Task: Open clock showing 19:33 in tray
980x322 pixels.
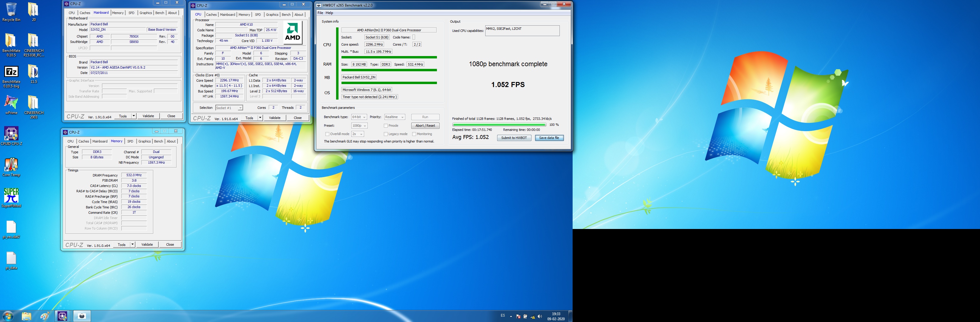Action: pos(556,316)
